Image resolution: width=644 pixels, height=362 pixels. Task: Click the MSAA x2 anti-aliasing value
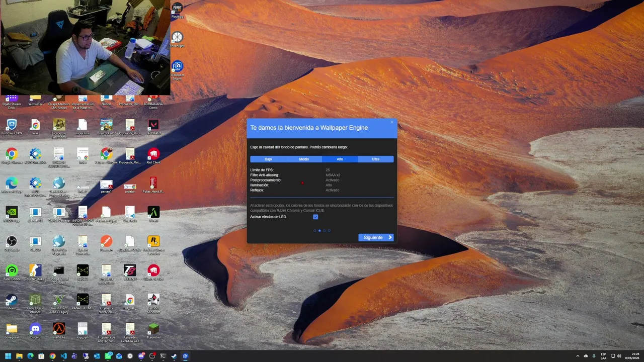[x=333, y=175]
